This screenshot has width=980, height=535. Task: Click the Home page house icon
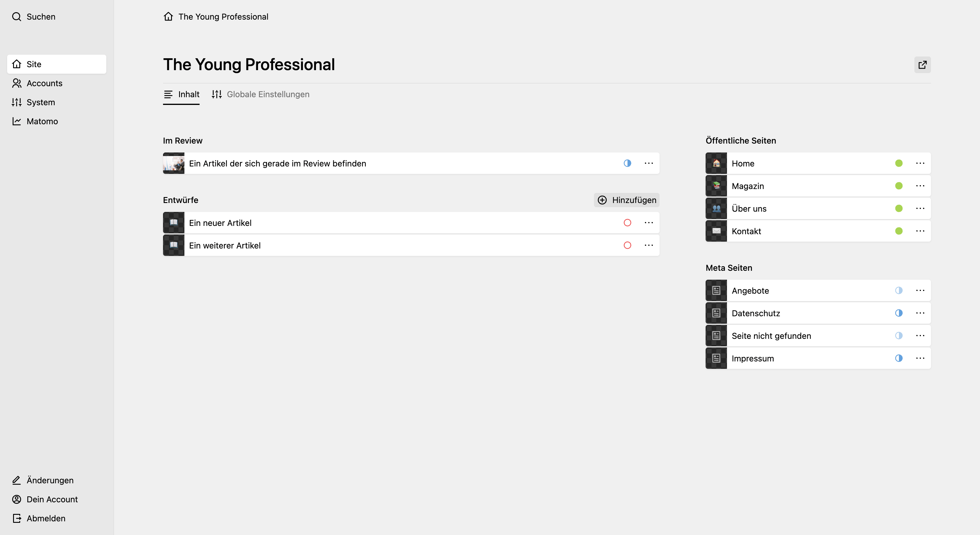pyautogui.click(x=716, y=163)
